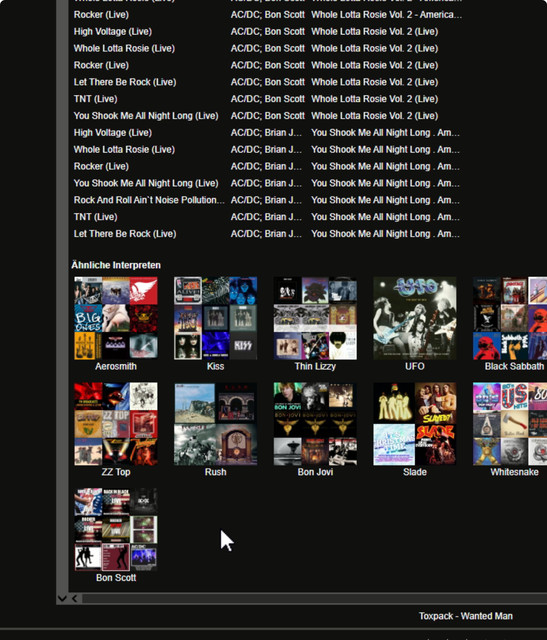
Task: Click the left arrow of horizontal scrollbar
Action: tap(75, 598)
